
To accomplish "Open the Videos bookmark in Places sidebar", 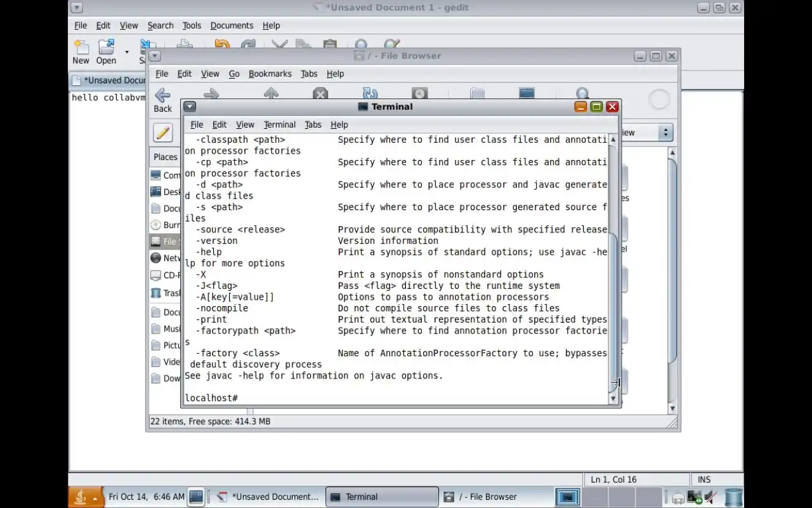I will coord(165,362).
